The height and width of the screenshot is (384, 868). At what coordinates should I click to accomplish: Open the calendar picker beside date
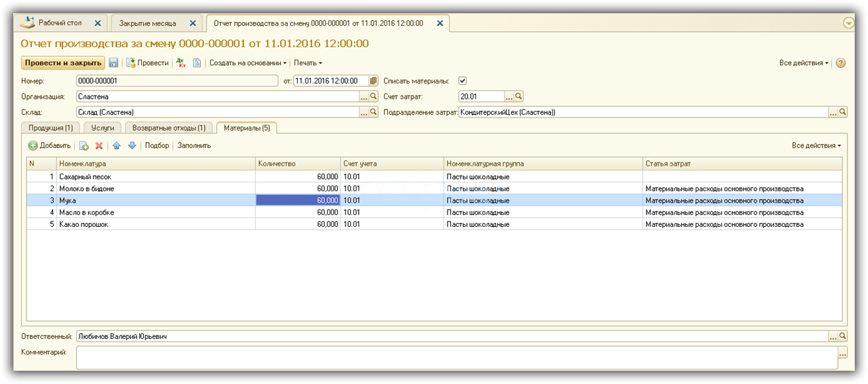tap(373, 81)
